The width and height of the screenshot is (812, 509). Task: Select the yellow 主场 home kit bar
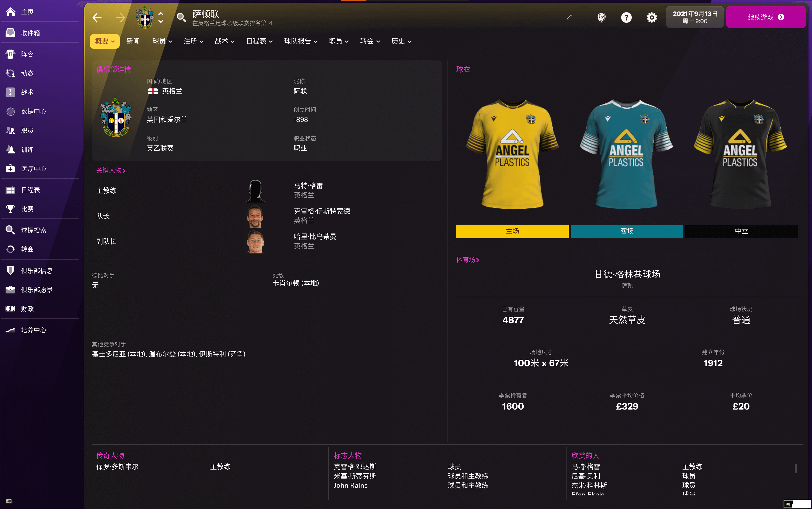[512, 231]
